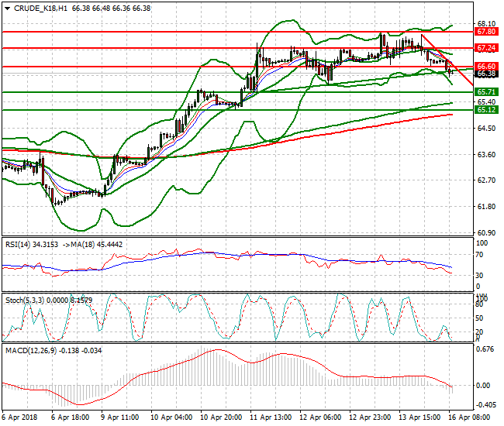This screenshot has height=426, width=504.
Task: Click the 10 Apr 04:00 time axis label
Action: point(171,417)
